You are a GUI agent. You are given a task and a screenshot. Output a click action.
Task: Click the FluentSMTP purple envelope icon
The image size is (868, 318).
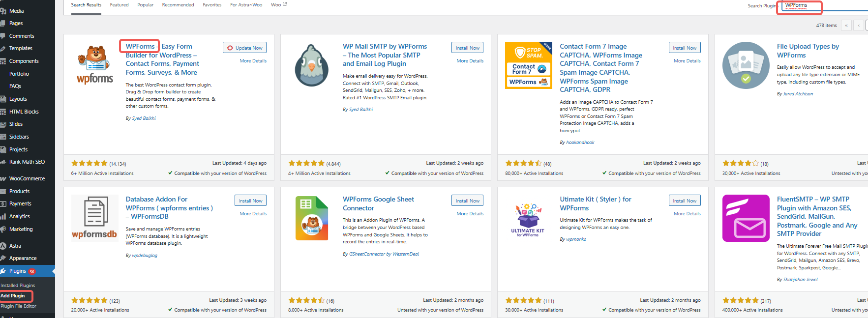[746, 218]
